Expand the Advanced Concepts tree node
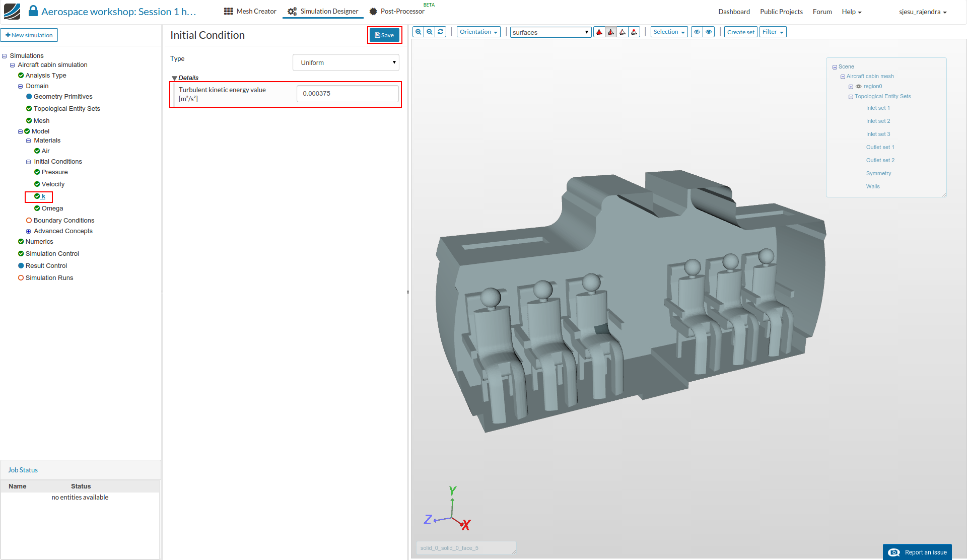 [29, 231]
